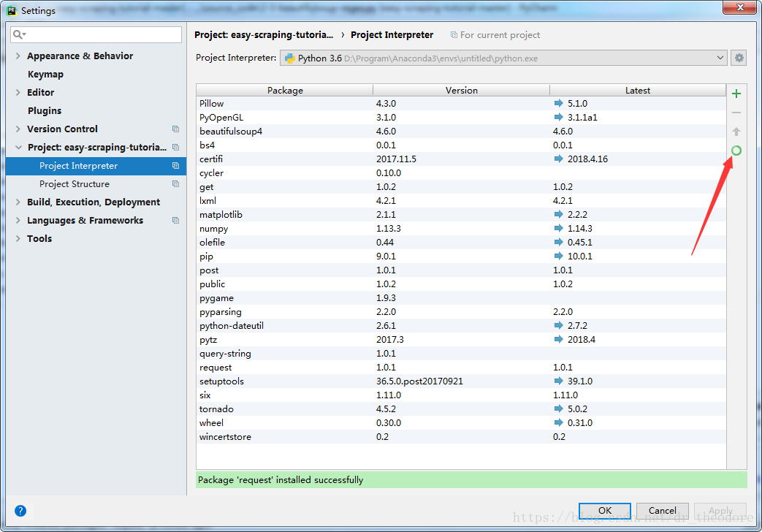Click the copy icon beside the Project: easy-scraping-tutoria... tree item
Screen dimensions: 762x532
[x=175, y=148]
